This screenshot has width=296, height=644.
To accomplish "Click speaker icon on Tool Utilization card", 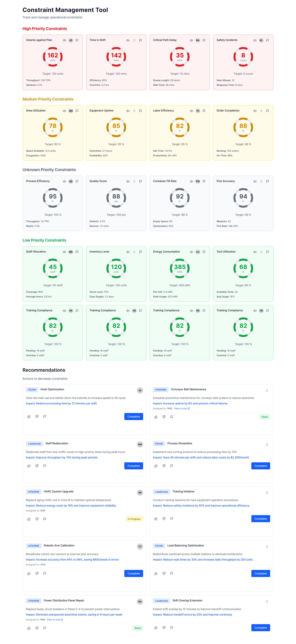I will point(255,252).
